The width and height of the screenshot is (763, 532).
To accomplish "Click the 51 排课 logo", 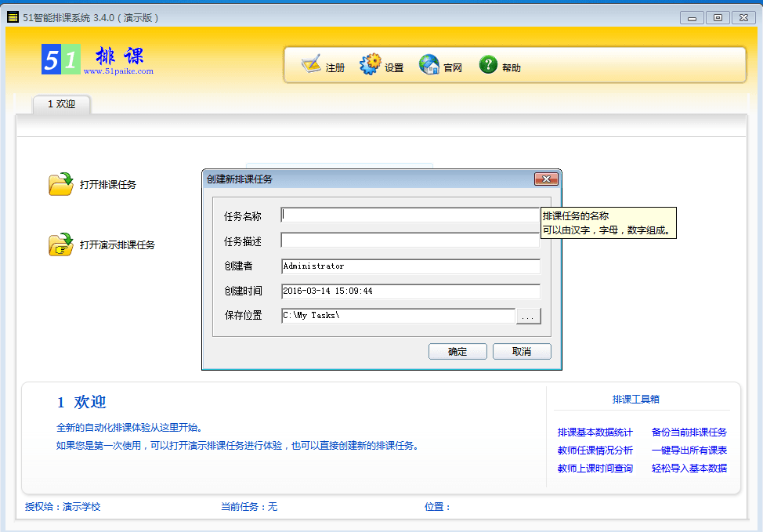I will click(97, 60).
